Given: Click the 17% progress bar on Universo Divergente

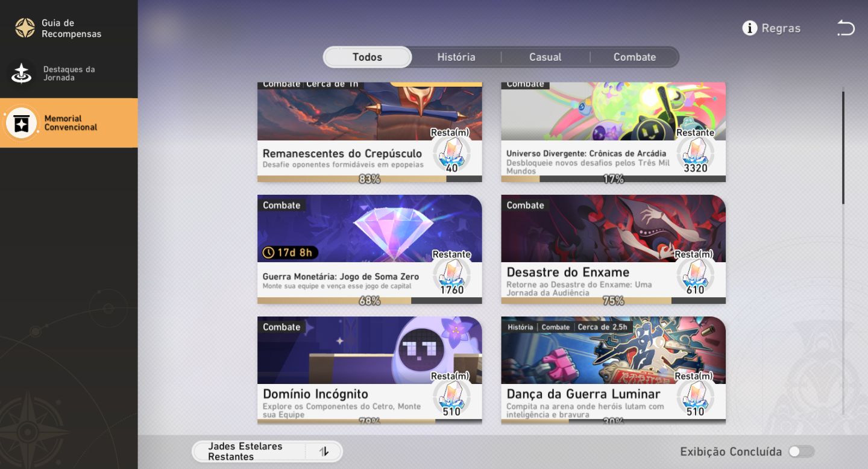Looking at the screenshot, I should [614, 179].
